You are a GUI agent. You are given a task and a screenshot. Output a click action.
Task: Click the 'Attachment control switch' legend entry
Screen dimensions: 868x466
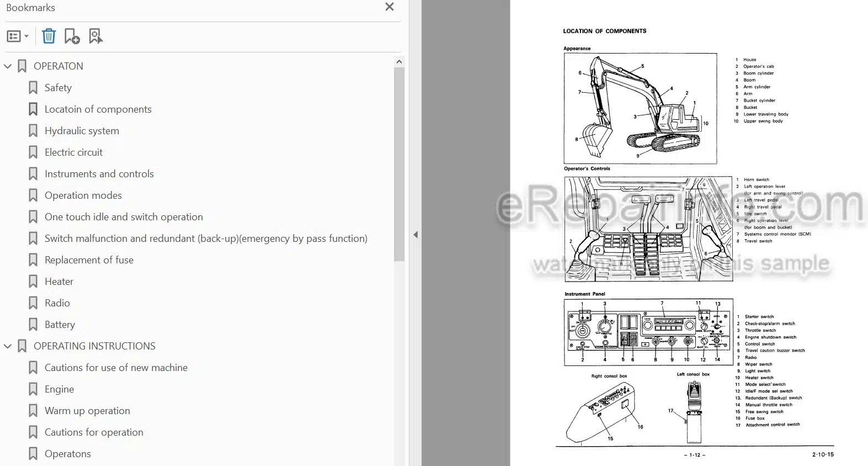(773, 425)
